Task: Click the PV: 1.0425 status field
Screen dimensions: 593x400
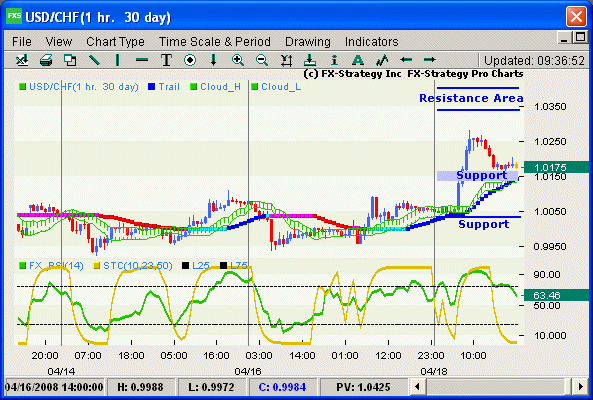Action: [363, 387]
